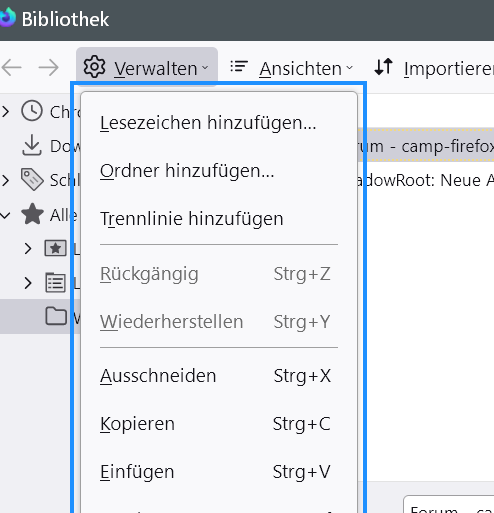
Task: Click the back arrow in toolbar
Action: (x=12, y=67)
